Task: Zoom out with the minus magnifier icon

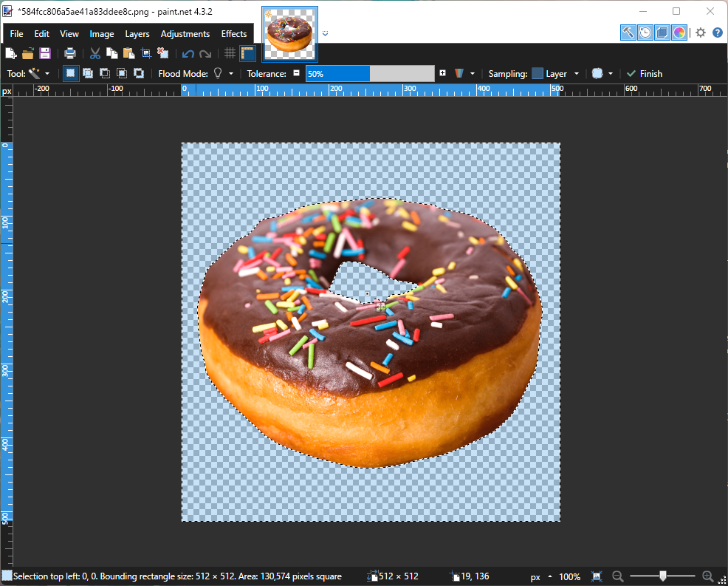Action: point(617,576)
